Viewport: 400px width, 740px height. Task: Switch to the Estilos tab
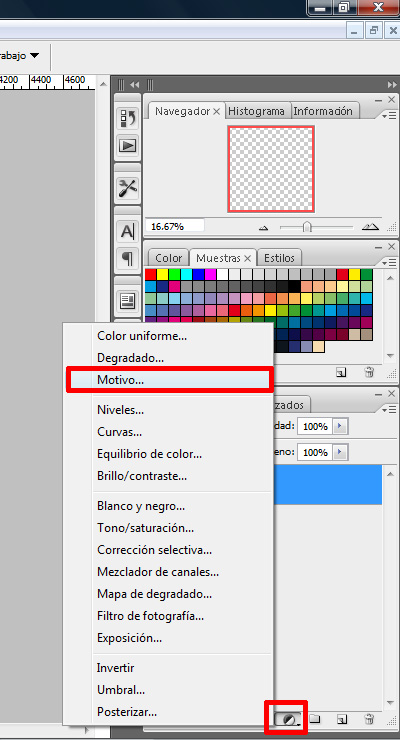[x=279, y=258]
